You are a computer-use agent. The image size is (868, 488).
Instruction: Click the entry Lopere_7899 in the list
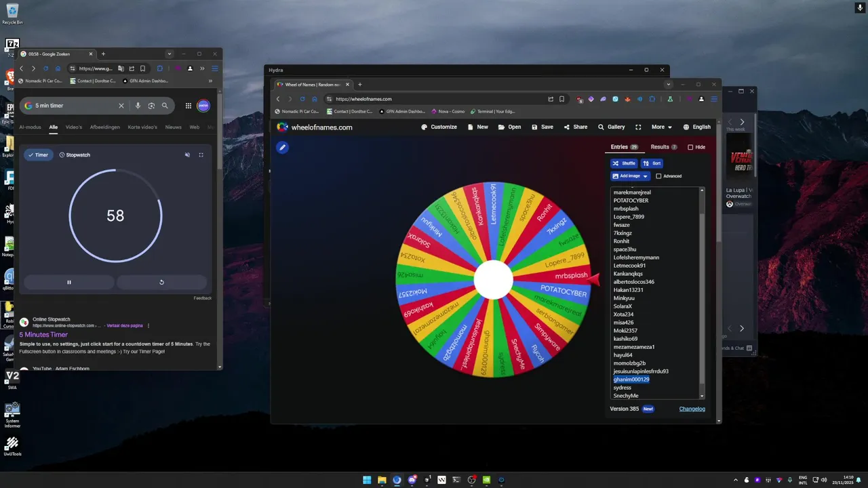(x=629, y=217)
